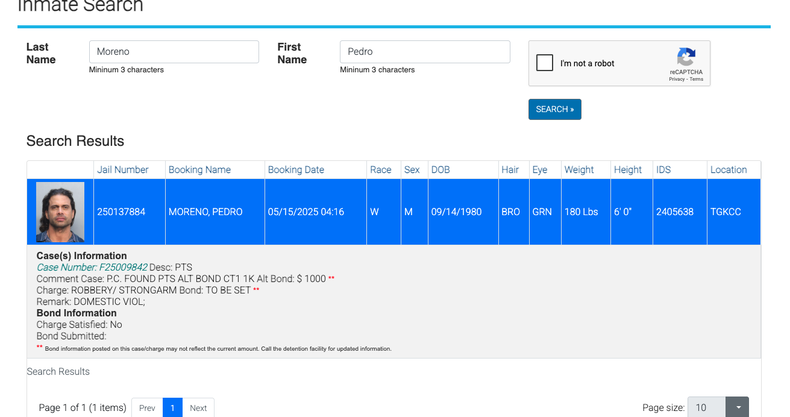Select the MORENO, PEDRO result row

click(x=393, y=212)
